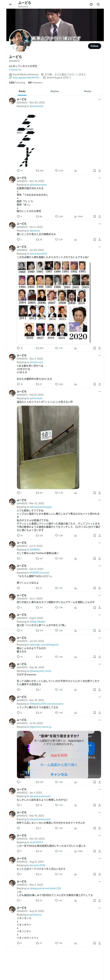This screenshot has width=110, height=980.
Task: Open the yearly portraits collage image
Action: click(x=53, y=302)
